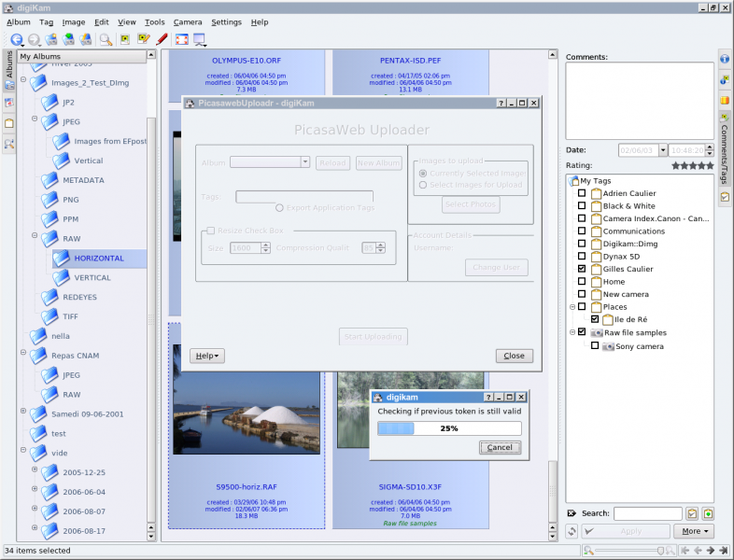Viewport: 734px width, 560px height.
Task: Select the METADATA album
Action: (x=83, y=180)
